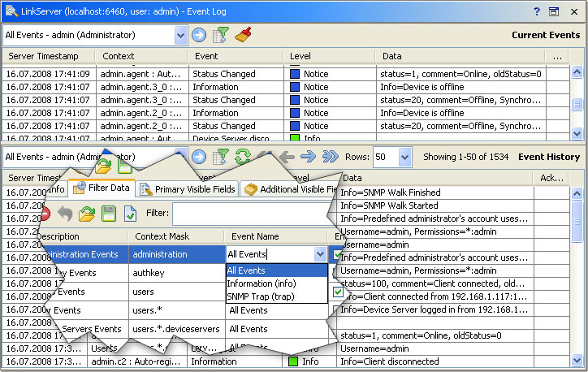Click the open-folder icon above the Filter Data tab

pyautogui.click(x=103, y=167)
